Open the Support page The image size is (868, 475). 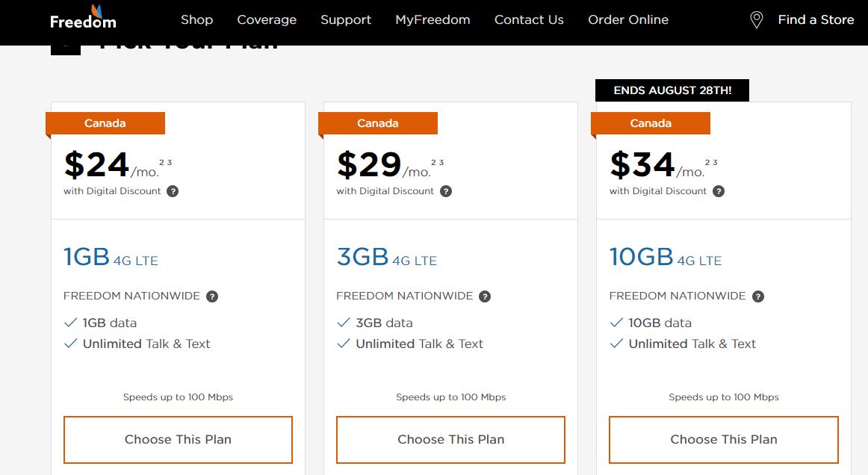click(x=346, y=19)
